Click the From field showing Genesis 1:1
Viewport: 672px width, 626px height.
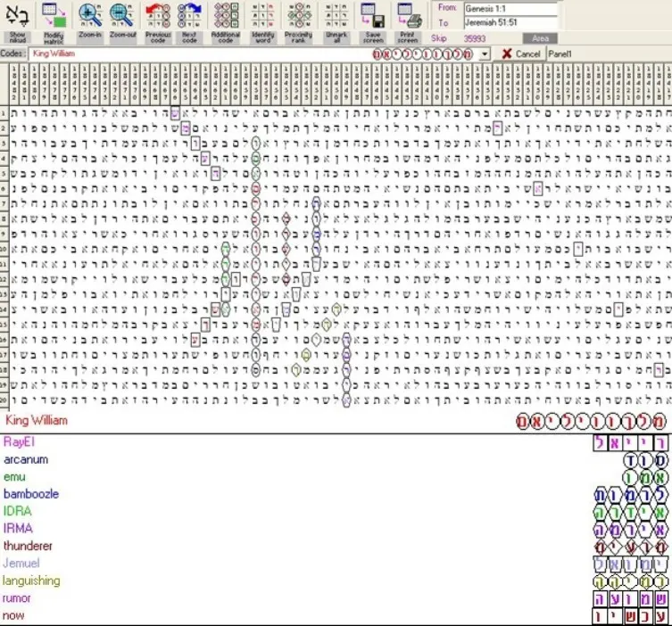pyautogui.click(x=510, y=9)
